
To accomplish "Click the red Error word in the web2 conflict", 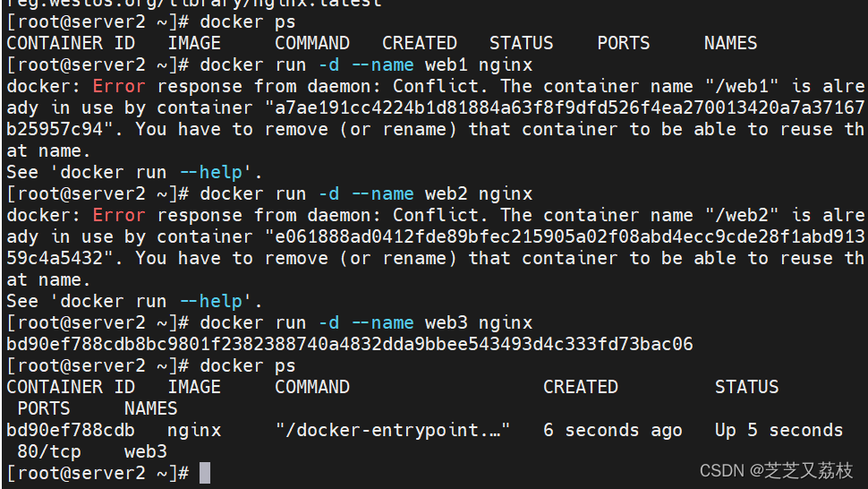I will point(118,215).
